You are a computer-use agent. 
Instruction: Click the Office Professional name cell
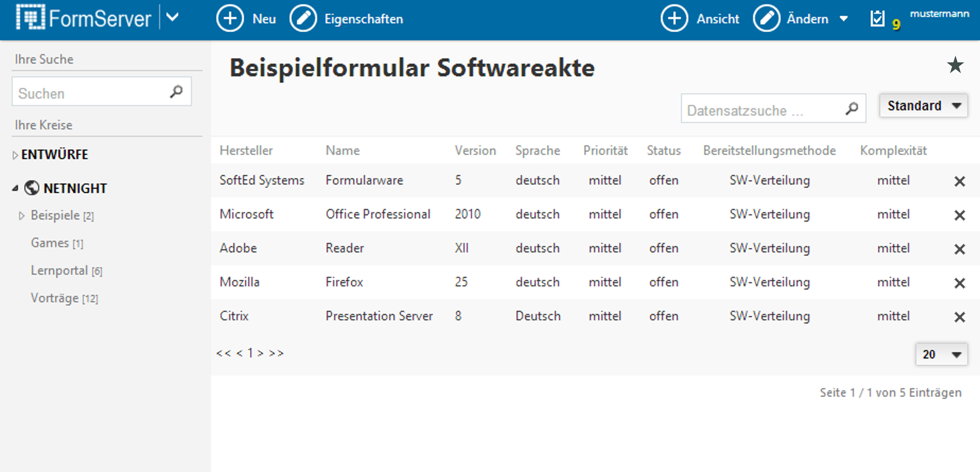[x=378, y=214]
